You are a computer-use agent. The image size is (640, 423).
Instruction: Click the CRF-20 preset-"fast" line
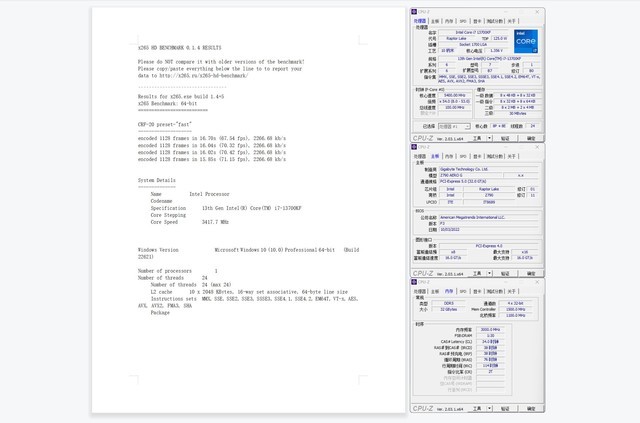[x=164, y=124]
